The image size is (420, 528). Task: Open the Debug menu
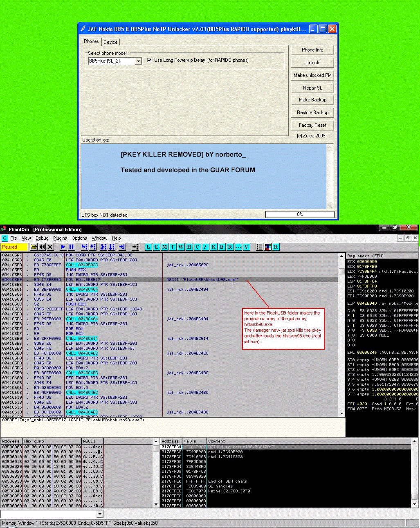(x=42, y=238)
